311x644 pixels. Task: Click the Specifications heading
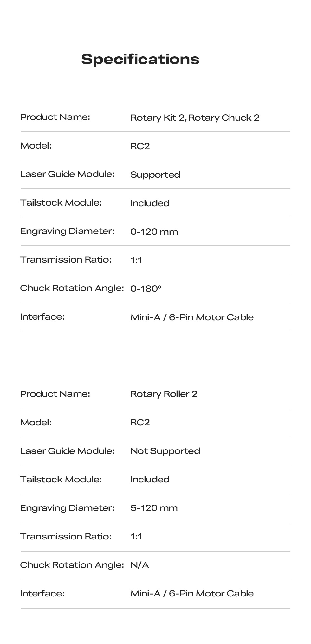[x=140, y=59]
